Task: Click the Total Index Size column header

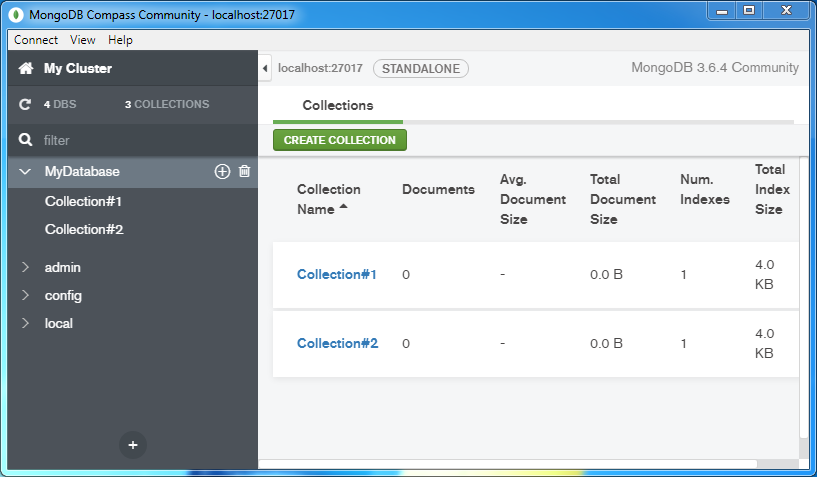Action: point(773,189)
